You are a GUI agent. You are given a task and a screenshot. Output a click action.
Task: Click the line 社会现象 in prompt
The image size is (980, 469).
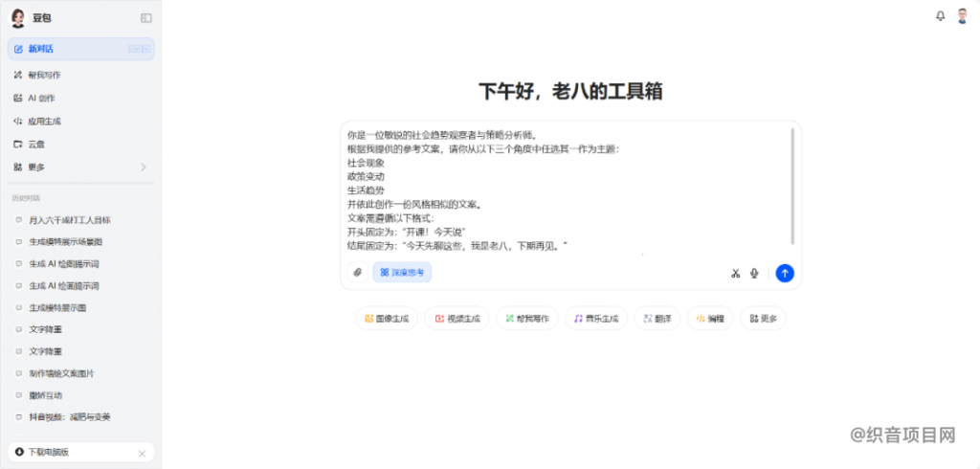[x=366, y=163]
